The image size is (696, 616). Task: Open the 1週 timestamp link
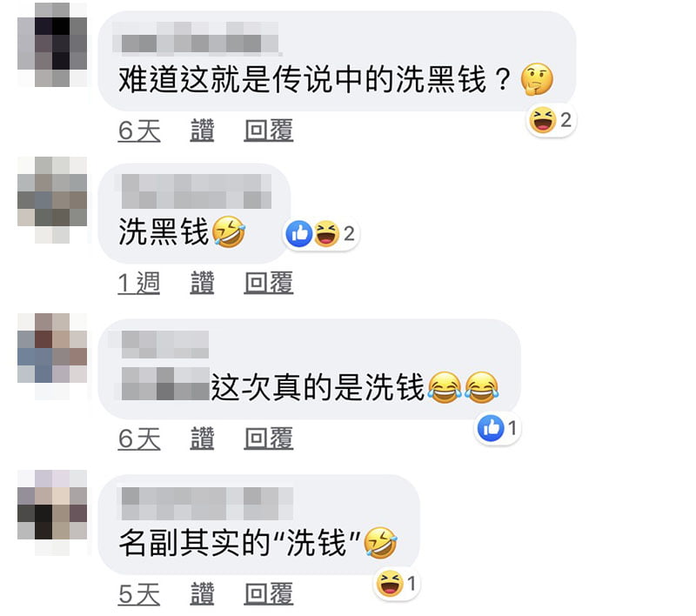tap(139, 283)
